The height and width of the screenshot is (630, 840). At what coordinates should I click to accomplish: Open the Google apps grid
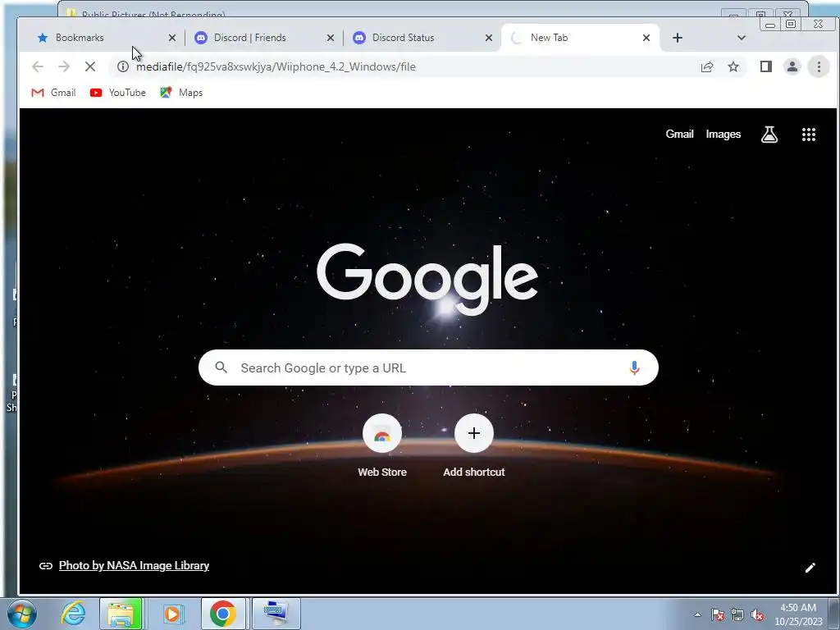[x=808, y=135]
